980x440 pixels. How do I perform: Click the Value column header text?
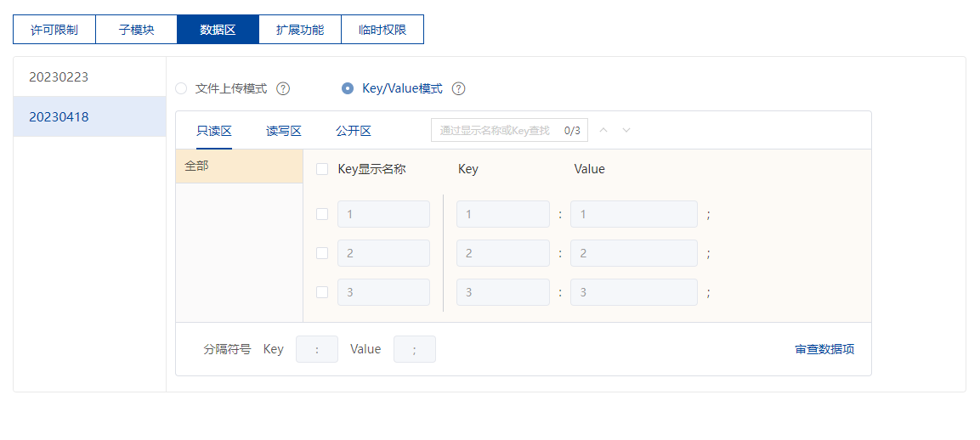(589, 169)
